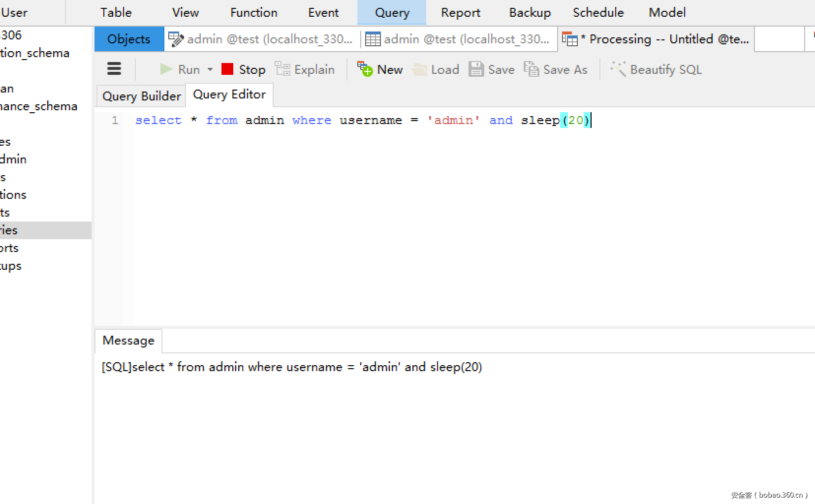Click Explain to analyze the query
The height and width of the screenshot is (504, 815).
pos(305,69)
